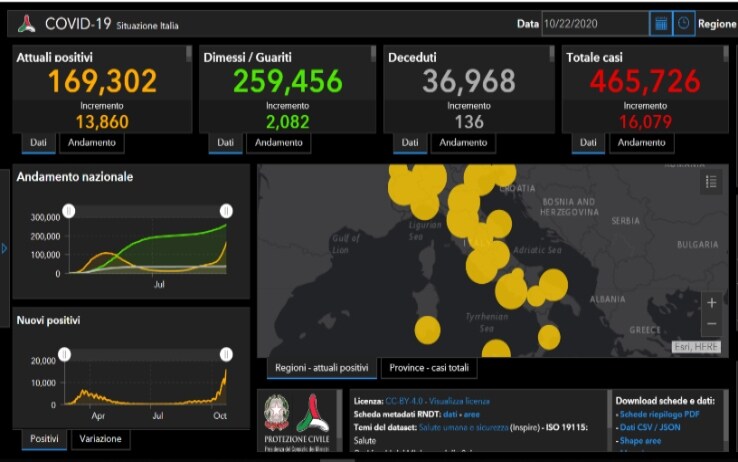The width and height of the screenshot is (738, 462).
Task: Click the COVID-19 header logo icon
Action: click(x=26, y=24)
